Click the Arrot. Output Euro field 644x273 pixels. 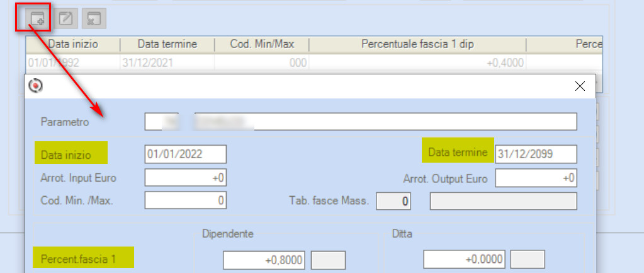pos(536,178)
